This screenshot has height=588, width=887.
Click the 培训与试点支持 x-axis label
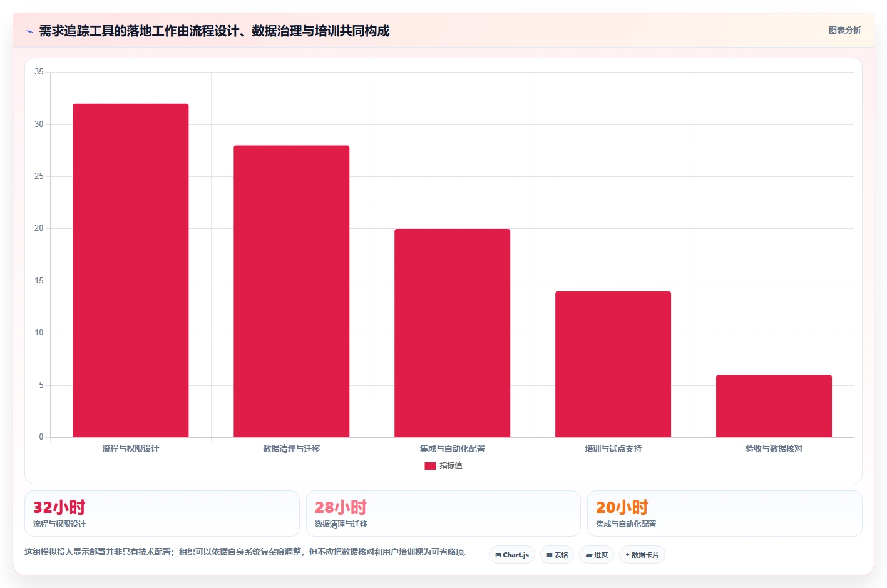[613, 449]
